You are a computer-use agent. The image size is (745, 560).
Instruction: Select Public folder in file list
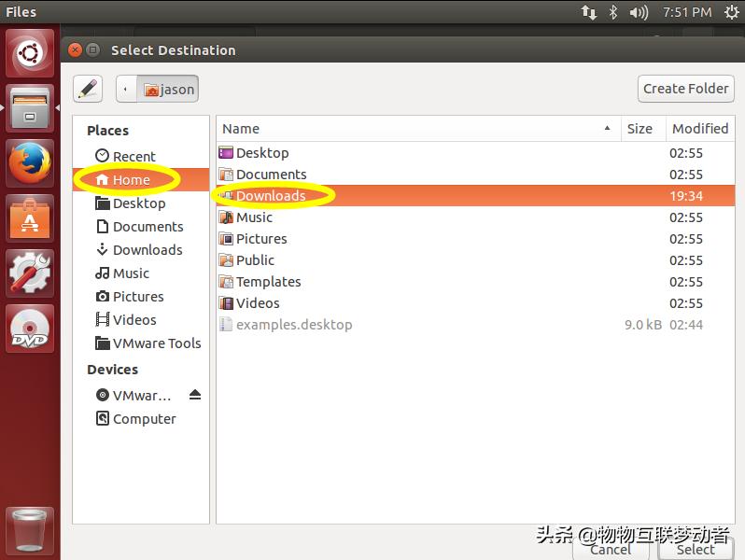(x=475, y=259)
